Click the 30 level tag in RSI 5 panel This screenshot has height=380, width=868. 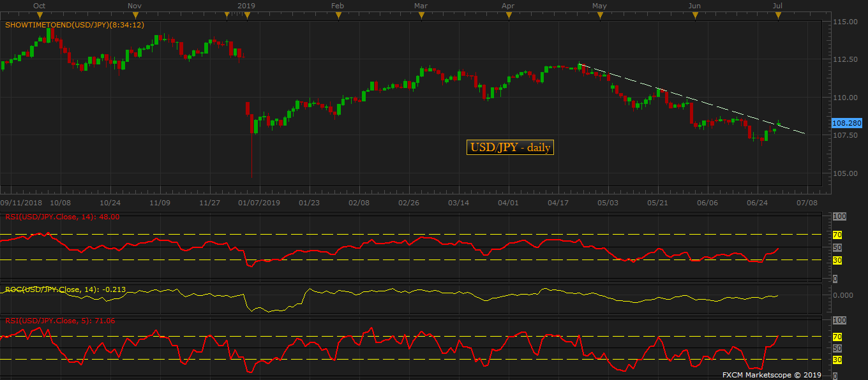(837, 360)
